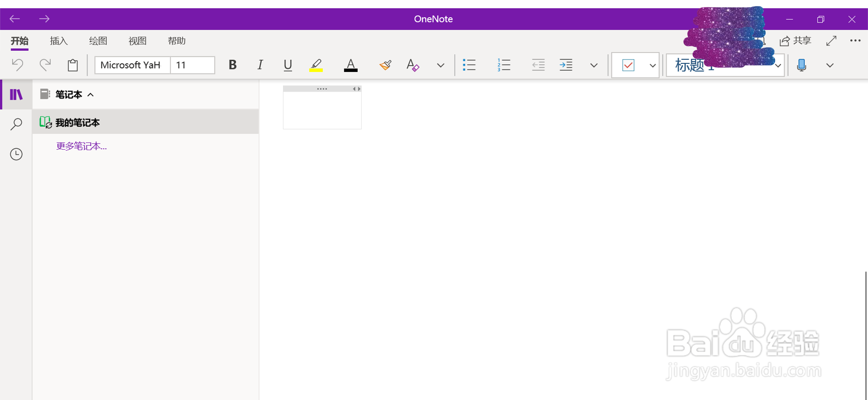Paste from the clipboard icon
Image resolution: width=868 pixels, height=400 pixels.
coord(73,65)
